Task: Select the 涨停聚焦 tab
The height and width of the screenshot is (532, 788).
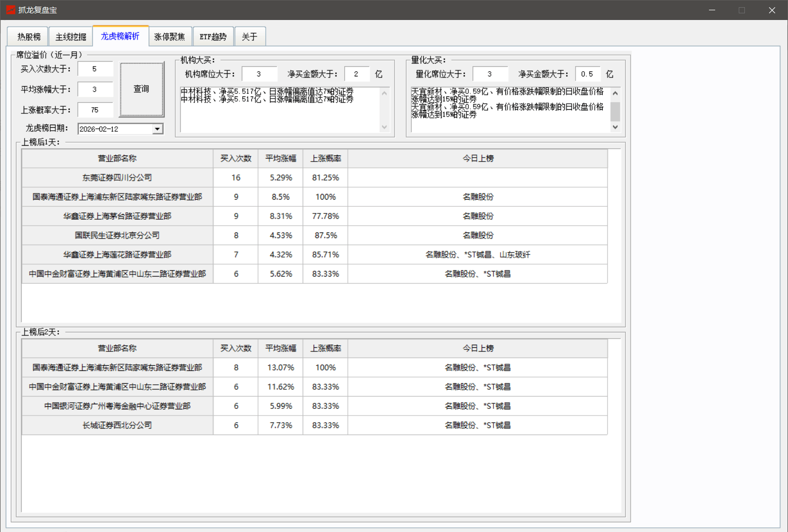Action: point(170,37)
